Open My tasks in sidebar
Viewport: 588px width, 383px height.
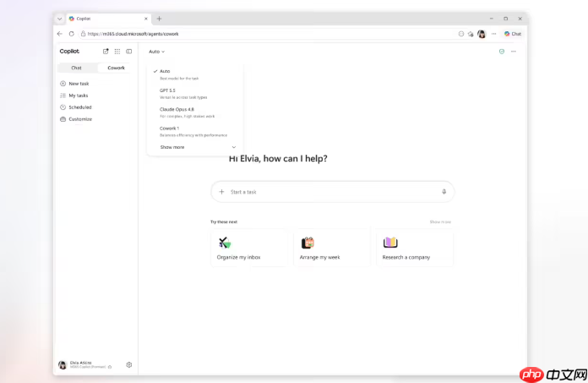tap(79, 96)
